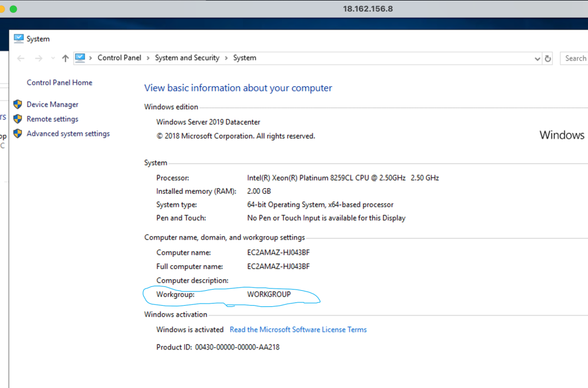Expand chevron after Control Panel breadcrumb

[148, 58]
